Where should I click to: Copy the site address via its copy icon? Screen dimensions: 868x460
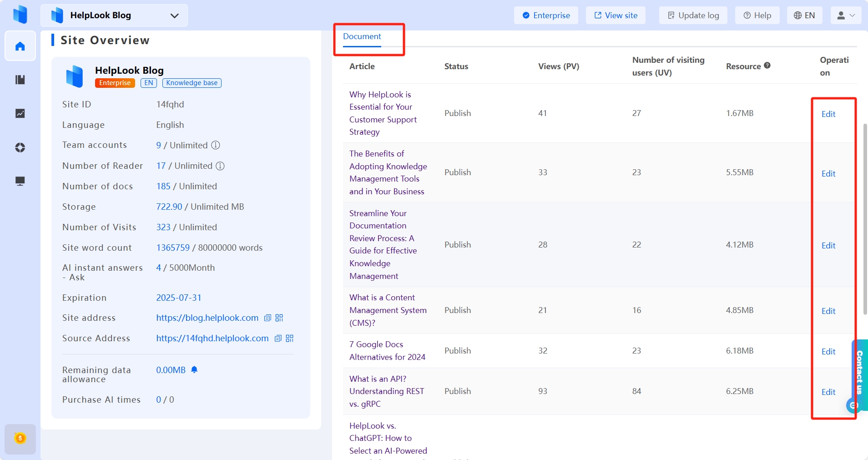(x=267, y=318)
